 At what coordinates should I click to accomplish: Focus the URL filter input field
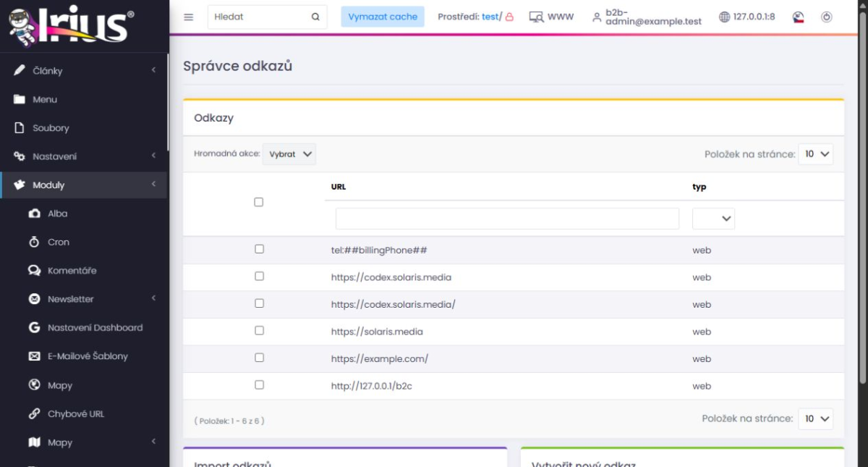507,219
